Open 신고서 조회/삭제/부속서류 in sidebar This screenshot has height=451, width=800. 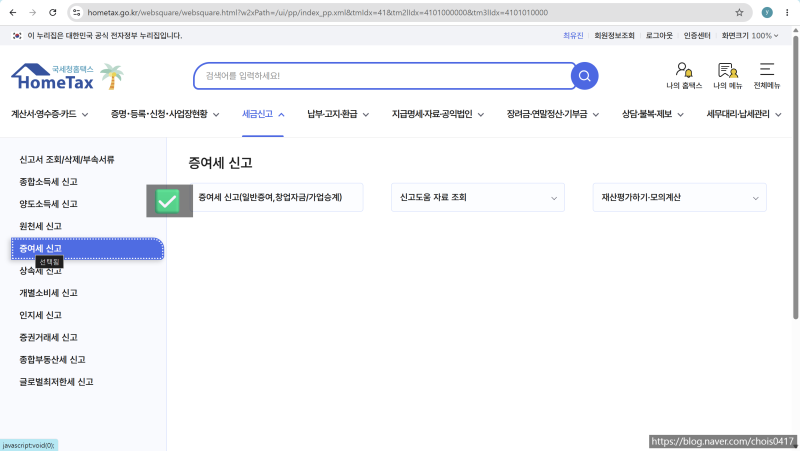[x=67, y=160]
